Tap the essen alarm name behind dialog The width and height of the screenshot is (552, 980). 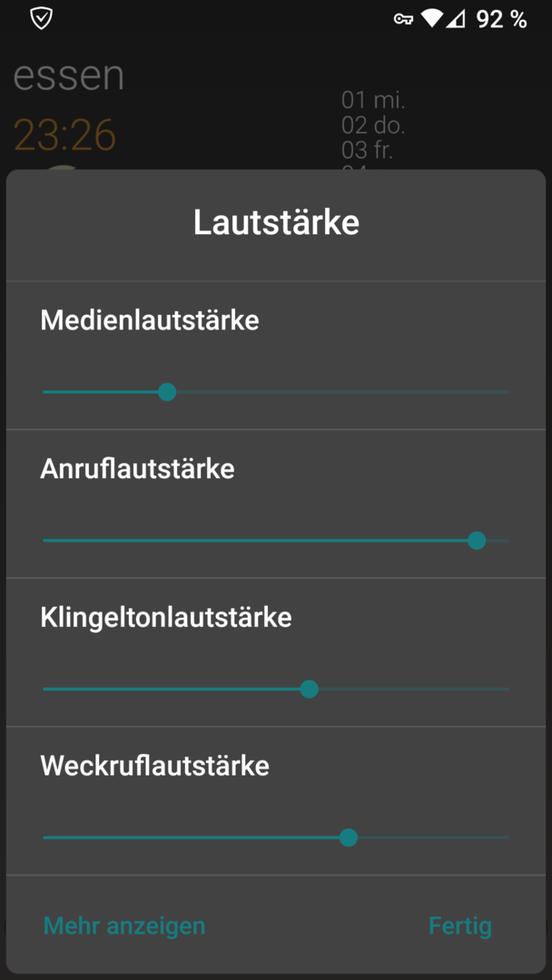click(x=69, y=75)
